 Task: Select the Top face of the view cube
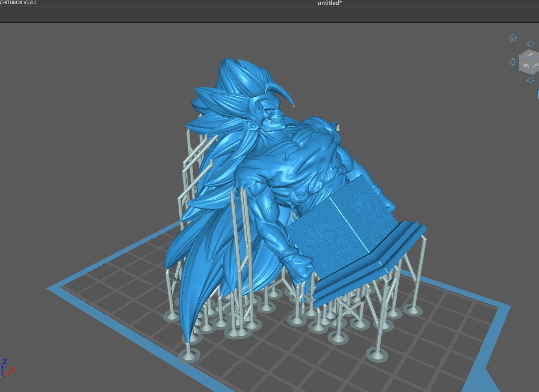[x=530, y=54]
